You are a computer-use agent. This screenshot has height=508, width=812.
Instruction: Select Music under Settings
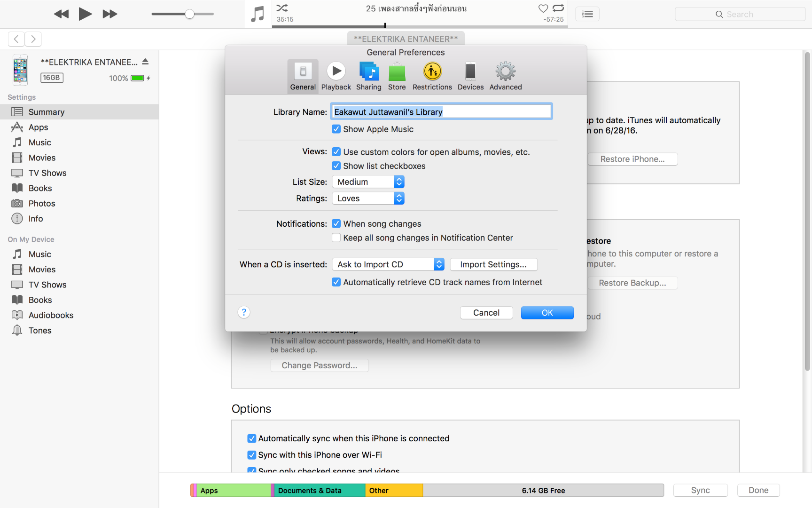pos(79,143)
